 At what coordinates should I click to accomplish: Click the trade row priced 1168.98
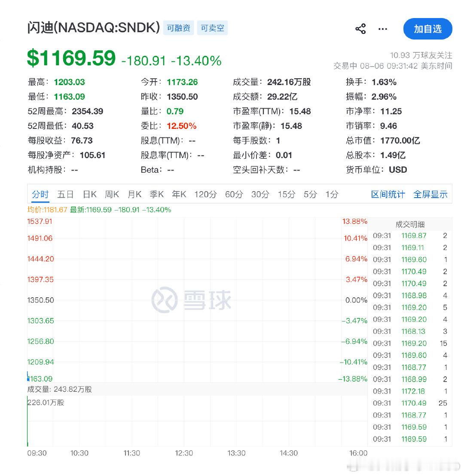click(410, 296)
